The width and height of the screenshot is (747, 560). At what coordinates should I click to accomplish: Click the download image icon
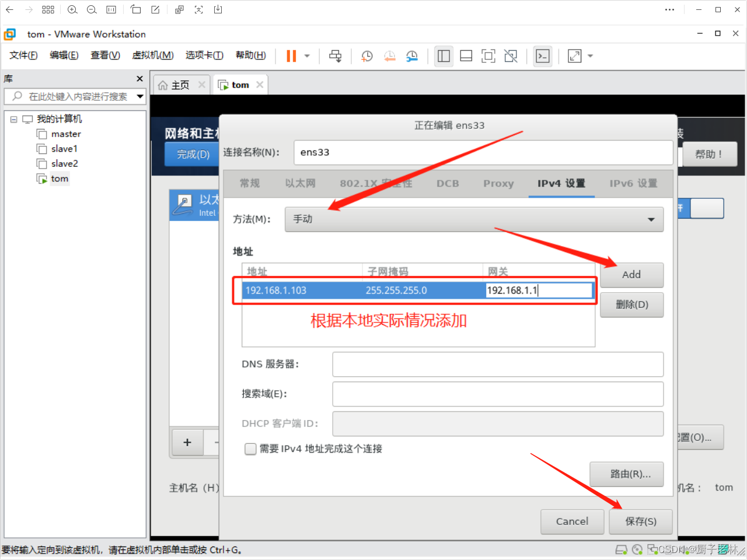coord(218,10)
